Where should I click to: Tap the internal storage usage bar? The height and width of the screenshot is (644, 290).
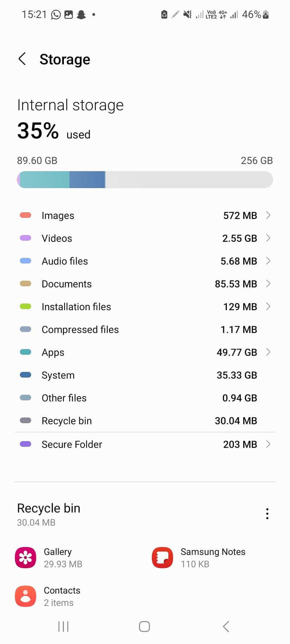pos(145,180)
